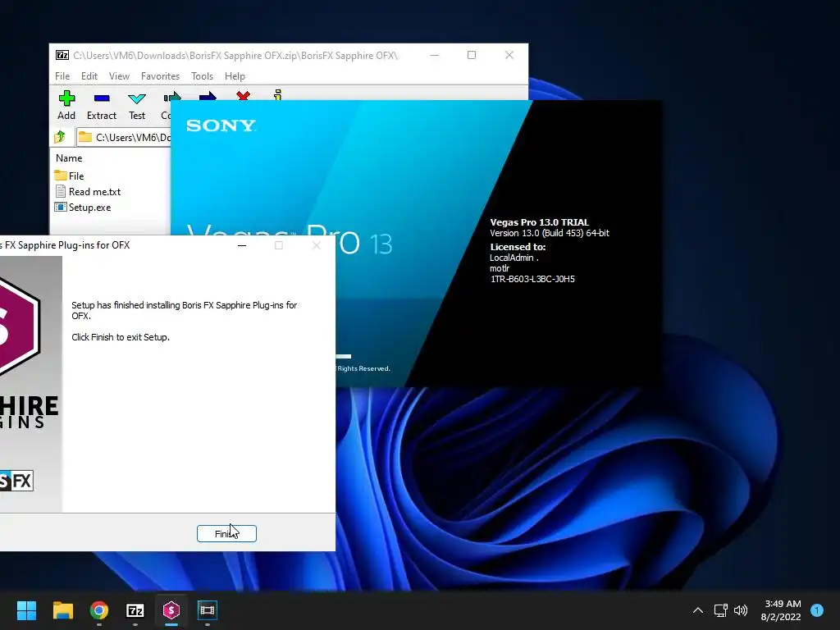The height and width of the screenshot is (630, 840).
Task: Click Extract in the 7-Zip toolbar
Action: point(101,105)
